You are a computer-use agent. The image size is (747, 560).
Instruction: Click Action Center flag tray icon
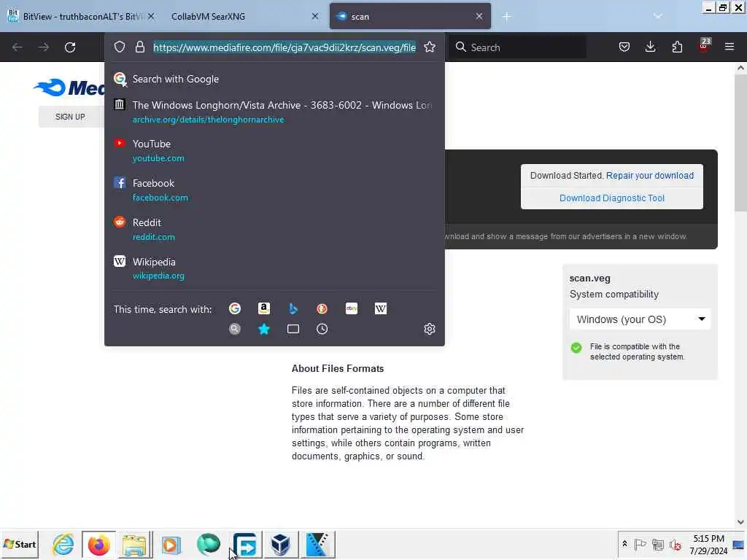pos(640,544)
